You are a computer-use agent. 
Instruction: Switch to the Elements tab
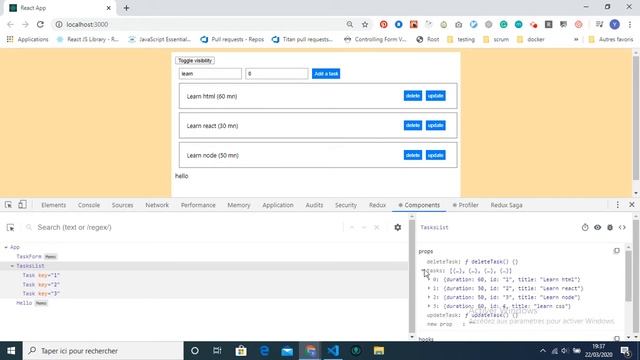[53, 205]
